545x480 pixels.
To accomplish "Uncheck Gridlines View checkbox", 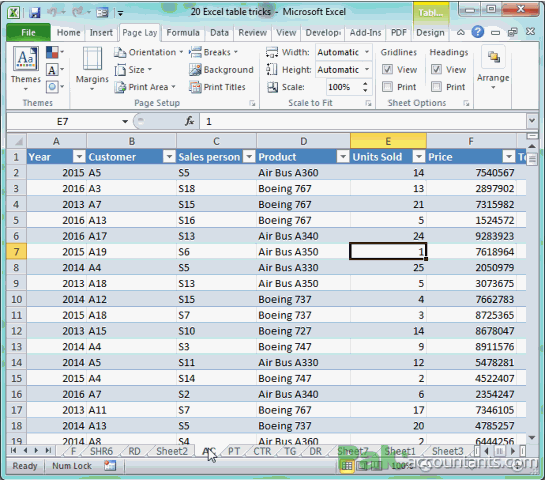I will pos(387,70).
